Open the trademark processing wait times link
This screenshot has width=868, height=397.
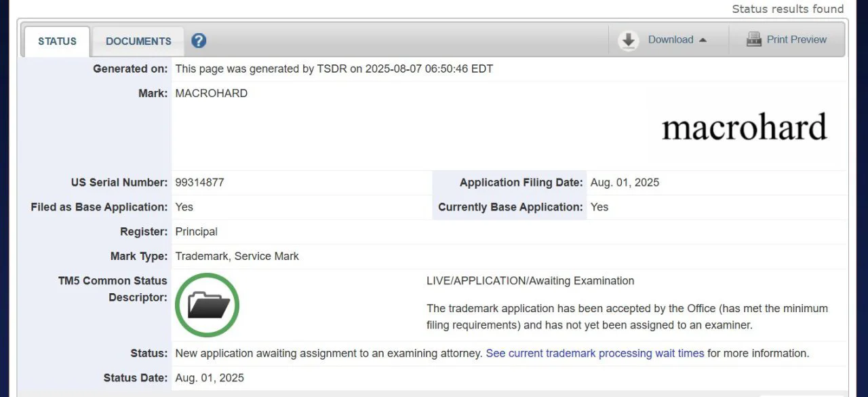595,353
